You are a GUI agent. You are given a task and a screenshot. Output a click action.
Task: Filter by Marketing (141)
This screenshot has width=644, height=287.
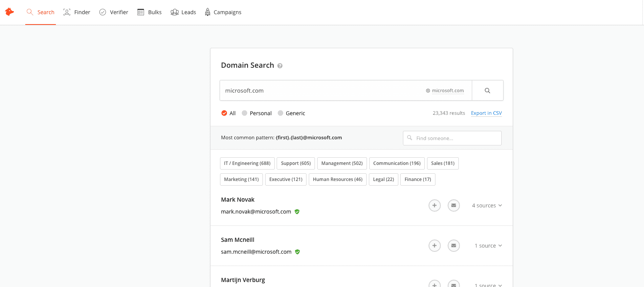pos(241,179)
